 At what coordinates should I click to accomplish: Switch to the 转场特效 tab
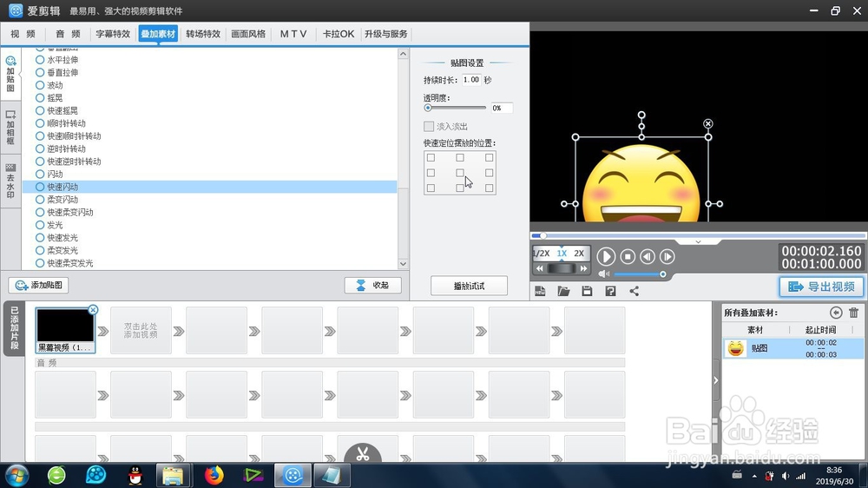tap(203, 34)
